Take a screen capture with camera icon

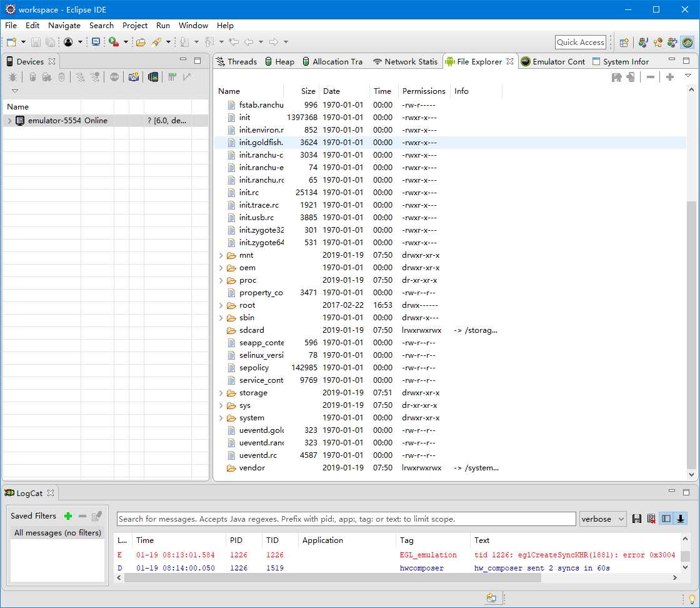134,77
